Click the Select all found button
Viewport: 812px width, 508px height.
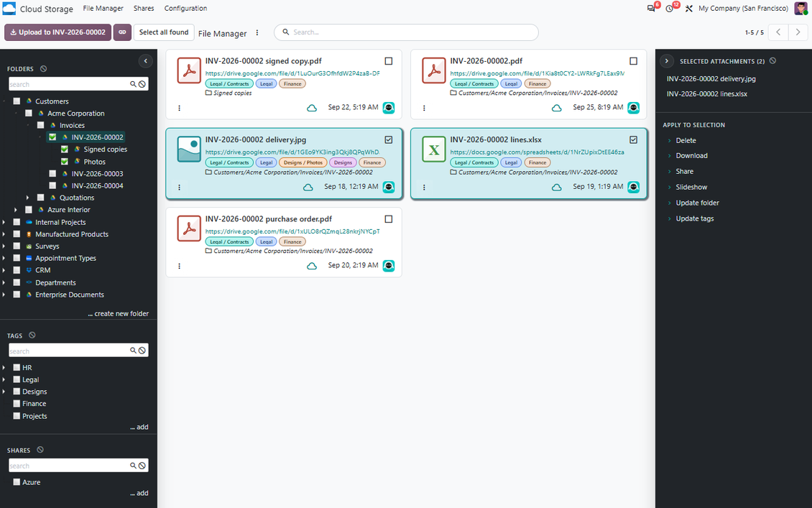coord(164,32)
